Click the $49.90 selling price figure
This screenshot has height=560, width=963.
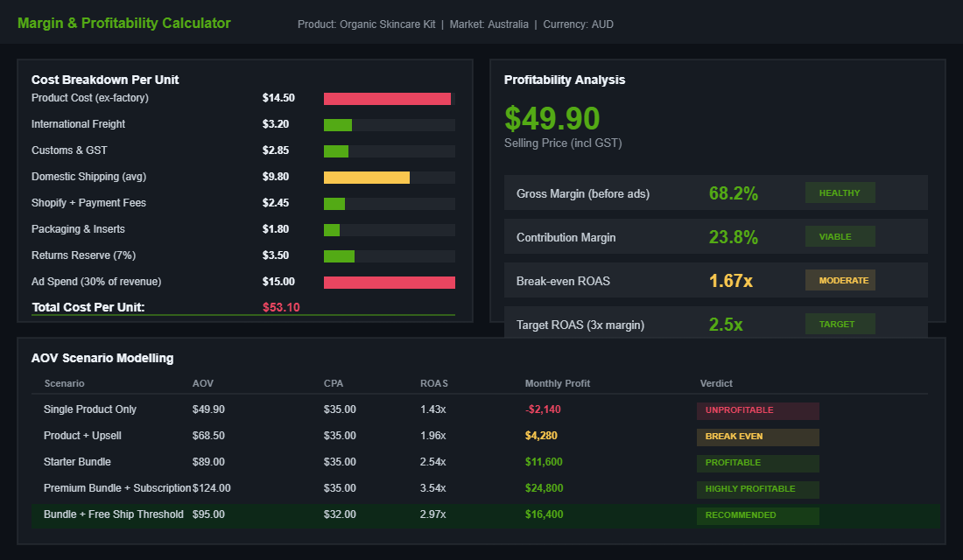pos(551,118)
